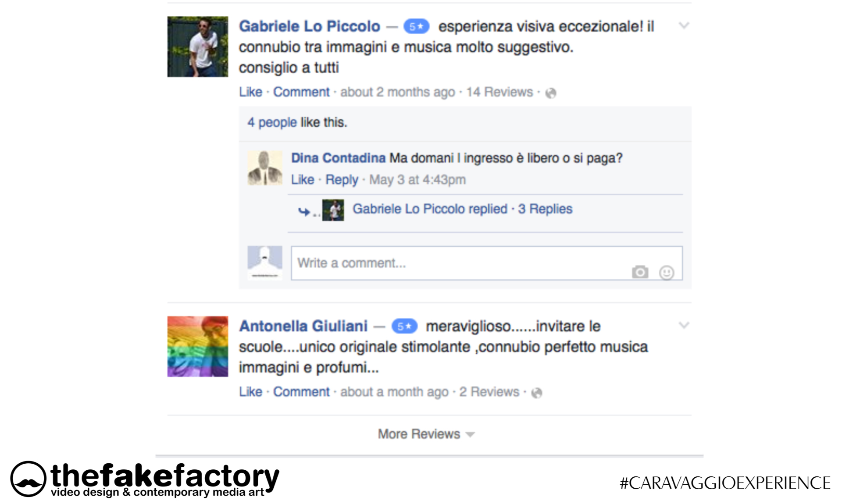Comment on Antonella Giuliani's review
Viewport: 842px width, 504px height.
click(301, 392)
